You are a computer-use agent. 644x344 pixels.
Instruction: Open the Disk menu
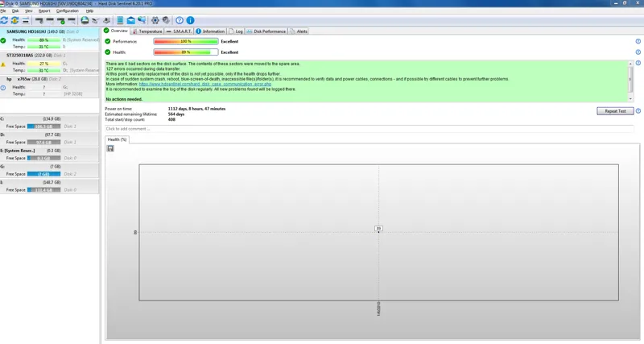pyautogui.click(x=15, y=11)
